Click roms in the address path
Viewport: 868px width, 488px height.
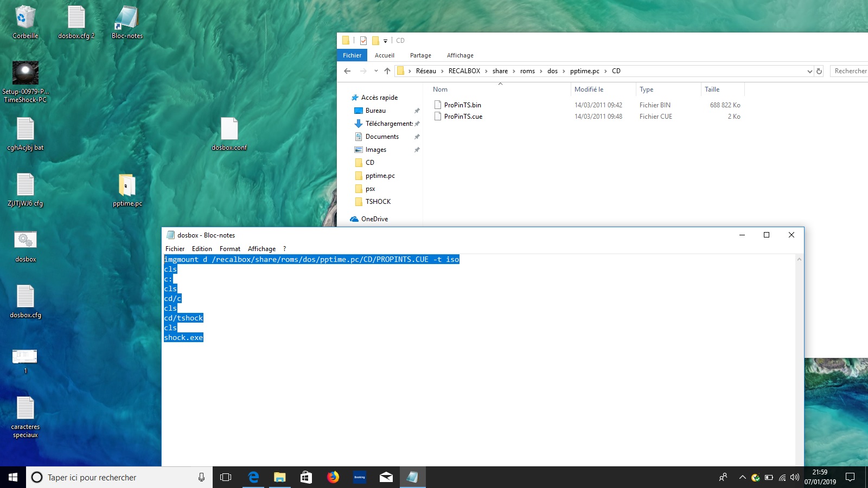pos(527,71)
